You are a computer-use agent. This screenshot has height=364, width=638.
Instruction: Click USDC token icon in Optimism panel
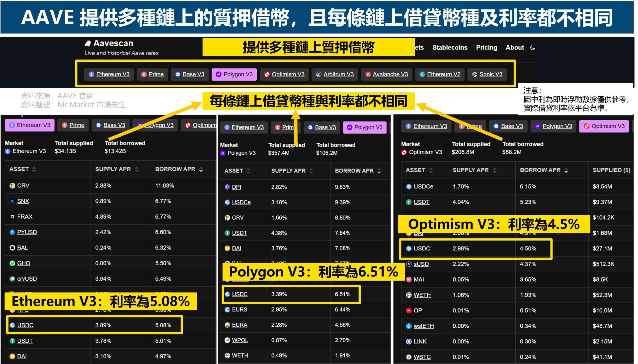coord(408,248)
